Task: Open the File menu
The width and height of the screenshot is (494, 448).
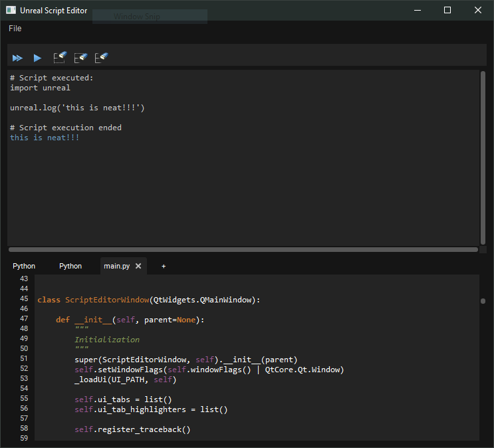Action: [15, 29]
